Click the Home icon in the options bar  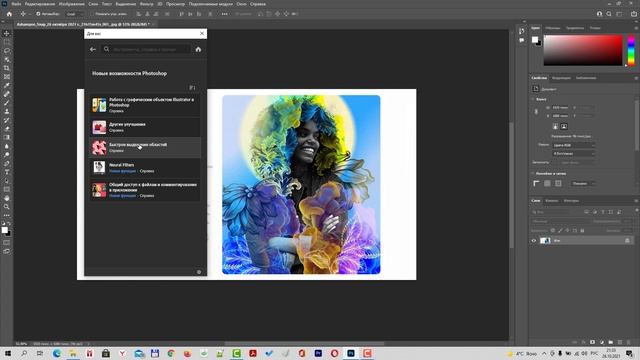coord(9,14)
